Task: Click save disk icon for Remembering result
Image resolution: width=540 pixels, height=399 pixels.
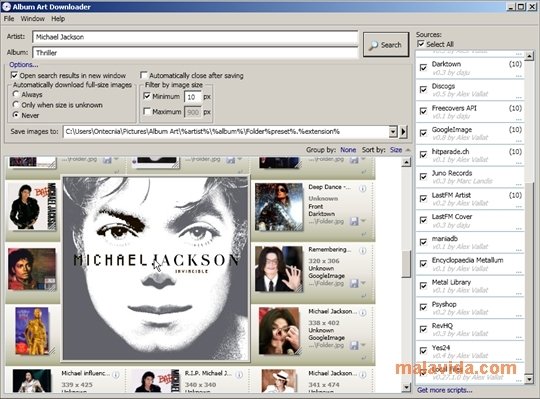Action: tap(354, 283)
